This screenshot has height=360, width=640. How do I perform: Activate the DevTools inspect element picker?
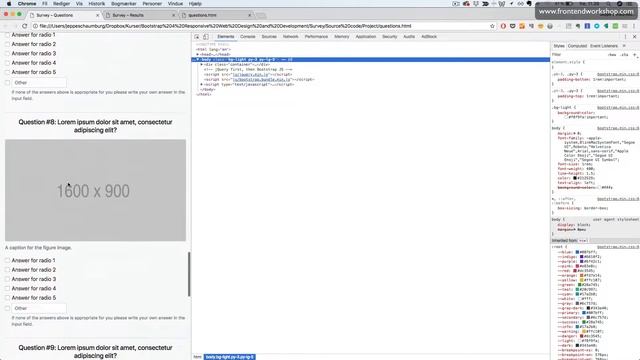(x=197, y=37)
